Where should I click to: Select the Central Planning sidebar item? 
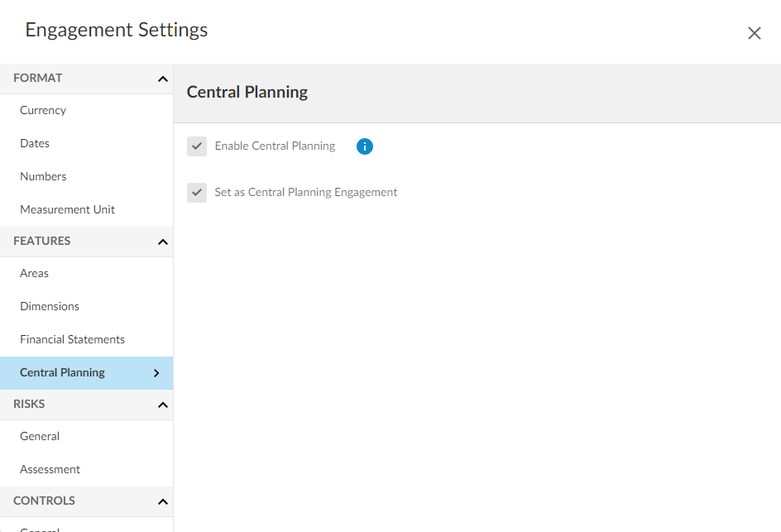63,372
